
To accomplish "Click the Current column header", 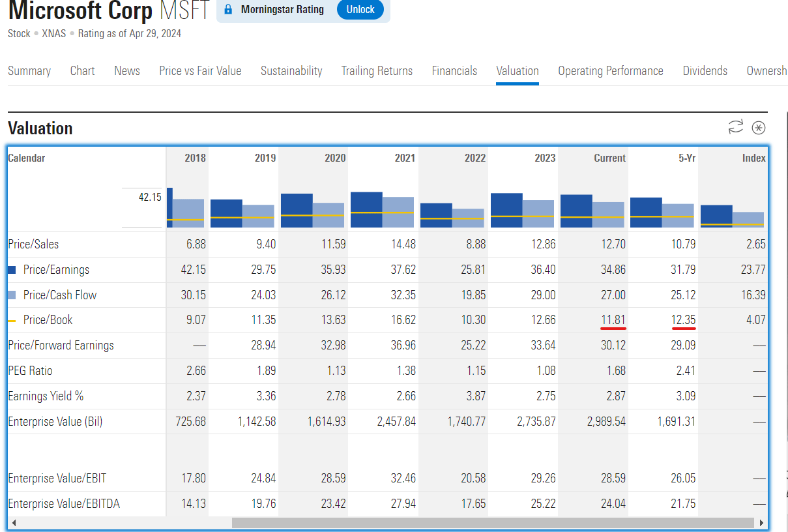I will click(610, 158).
